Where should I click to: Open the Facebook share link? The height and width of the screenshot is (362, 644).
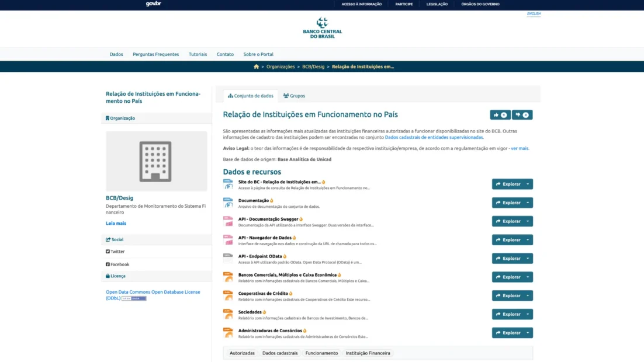[117, 264]
